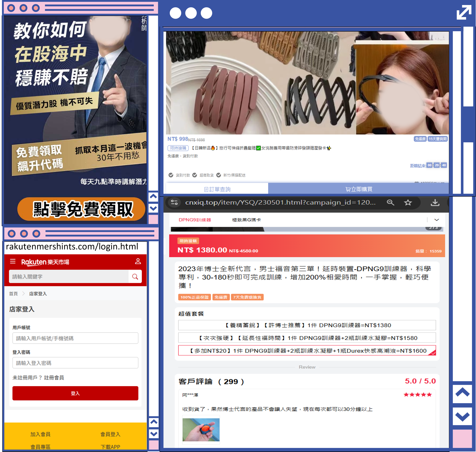Click the 100%正品保證 orange tag
Screen dimensions: 476x452
click(x=194, y=297)
